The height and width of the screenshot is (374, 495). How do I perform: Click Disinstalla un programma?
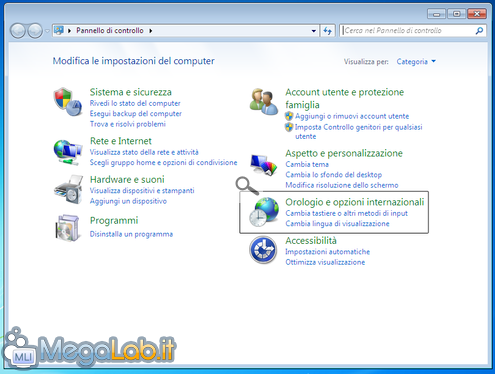tap(131, 234)
